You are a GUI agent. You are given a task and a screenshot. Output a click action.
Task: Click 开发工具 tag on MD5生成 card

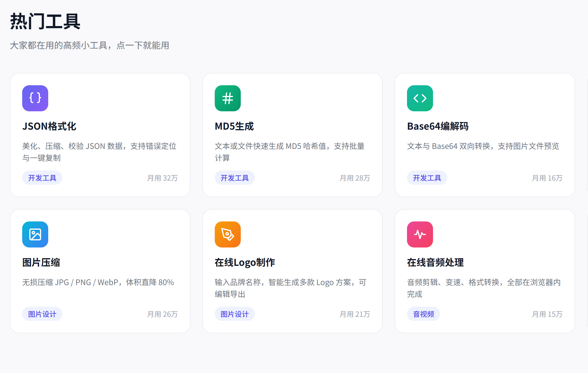click(x=235, y=178)
